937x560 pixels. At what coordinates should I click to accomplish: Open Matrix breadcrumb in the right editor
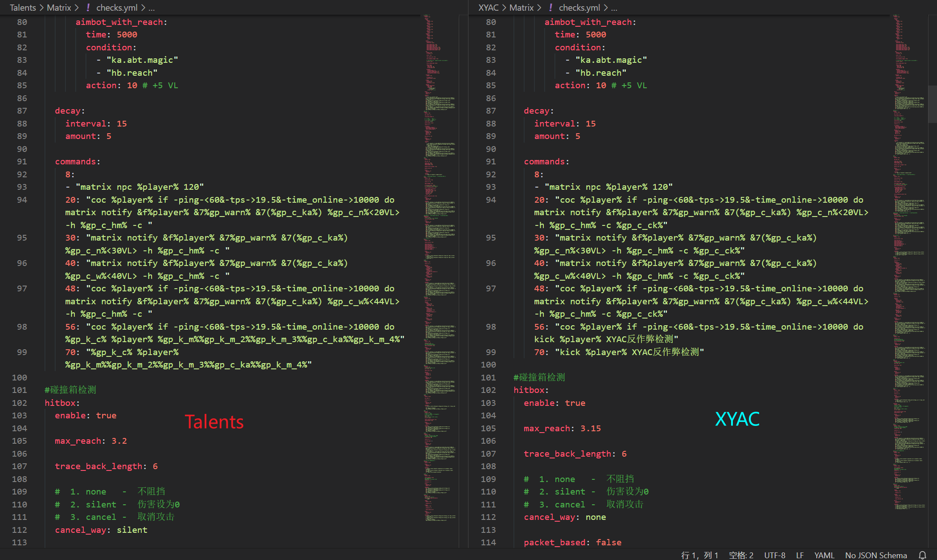pos(521,8)
